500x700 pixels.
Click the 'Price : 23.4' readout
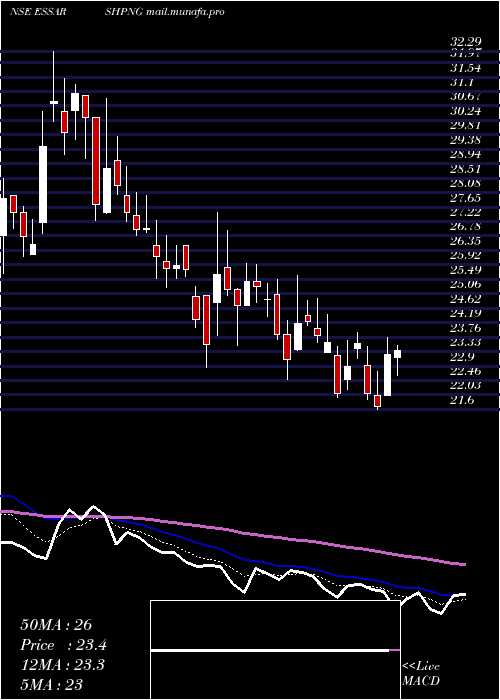(63, 645)
